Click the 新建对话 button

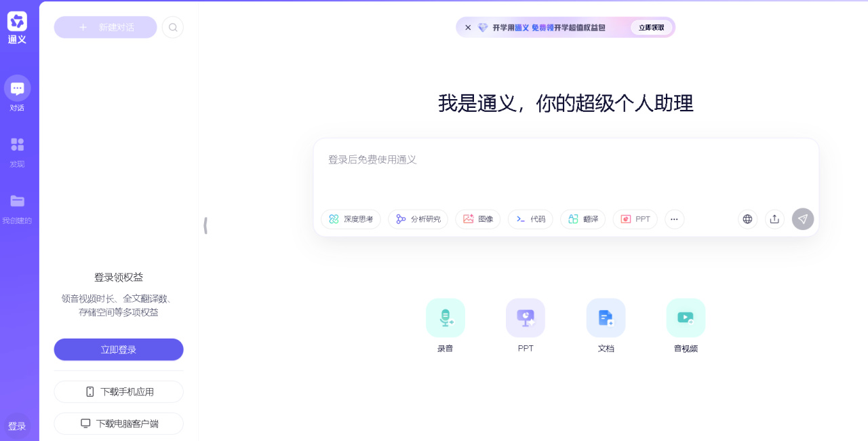tap(106, 27)
